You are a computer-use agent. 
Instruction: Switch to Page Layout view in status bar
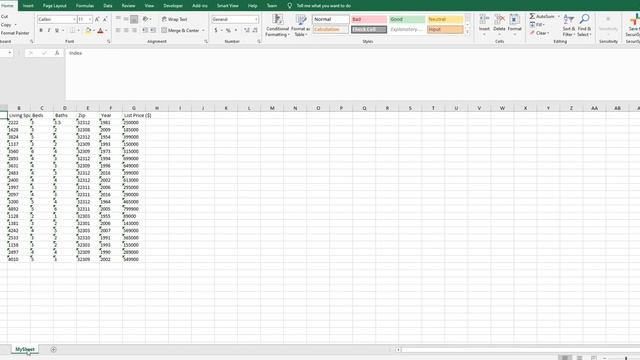pos(579,358)
